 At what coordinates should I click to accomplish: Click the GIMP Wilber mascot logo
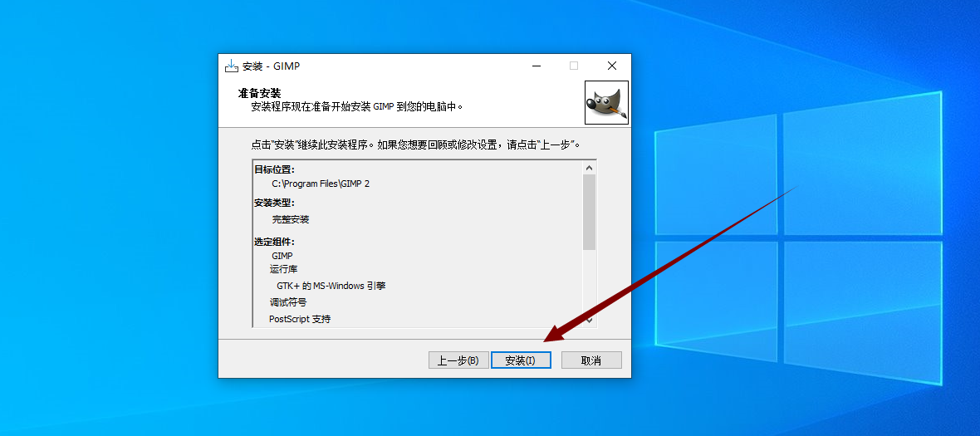pyautogui.click(x=606, y=102)
